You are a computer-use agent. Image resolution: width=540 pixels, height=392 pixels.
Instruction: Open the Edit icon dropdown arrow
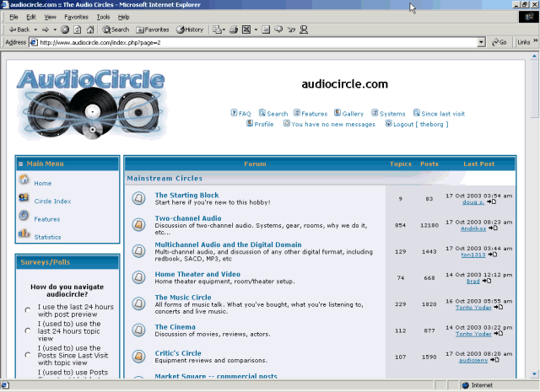[256, 30]
